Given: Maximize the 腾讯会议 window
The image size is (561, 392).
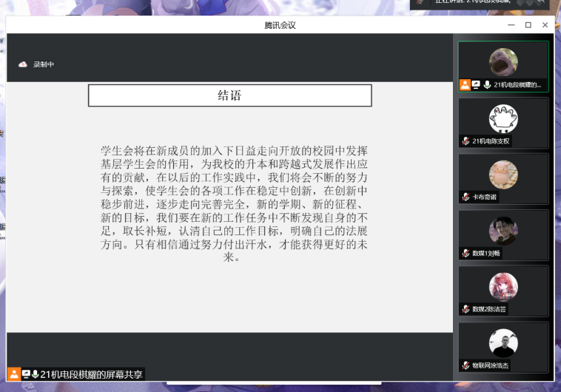Looking at the screenshot, I should 528,25.
